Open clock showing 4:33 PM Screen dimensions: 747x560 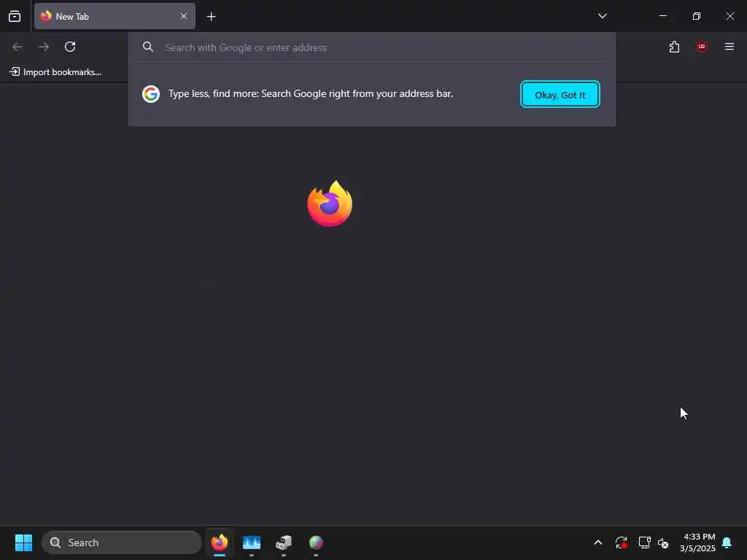coord(697,542)
